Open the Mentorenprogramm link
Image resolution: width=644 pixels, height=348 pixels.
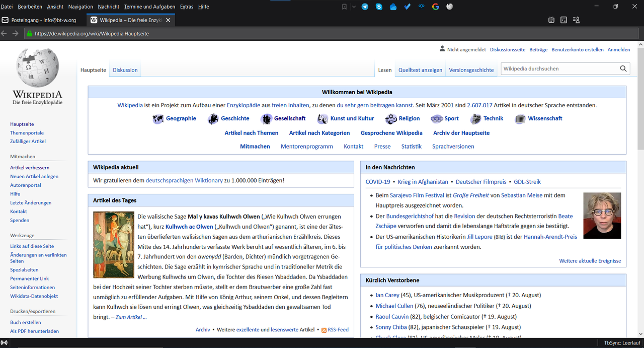307,147
